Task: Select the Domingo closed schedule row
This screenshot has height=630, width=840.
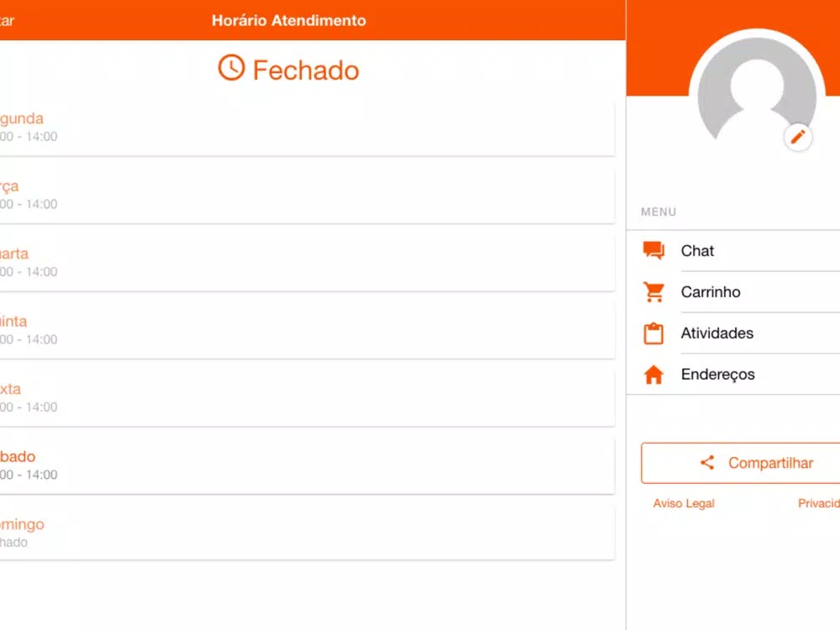Action: click(307, 533)
